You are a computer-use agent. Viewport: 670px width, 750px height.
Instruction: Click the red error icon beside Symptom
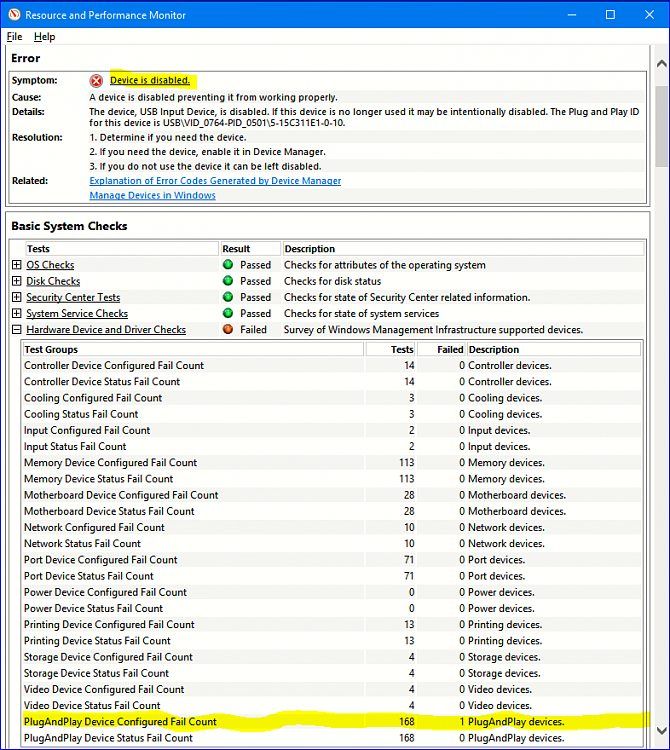point(96,81)
